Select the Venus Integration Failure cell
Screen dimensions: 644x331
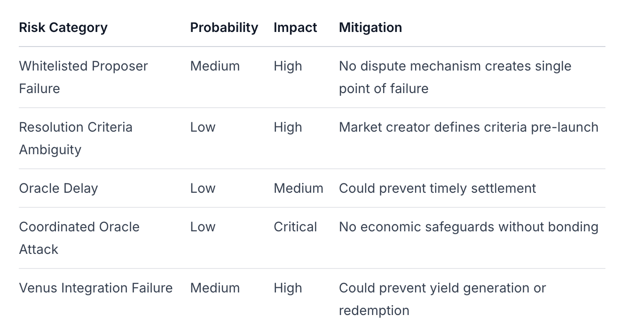(95, 288)
